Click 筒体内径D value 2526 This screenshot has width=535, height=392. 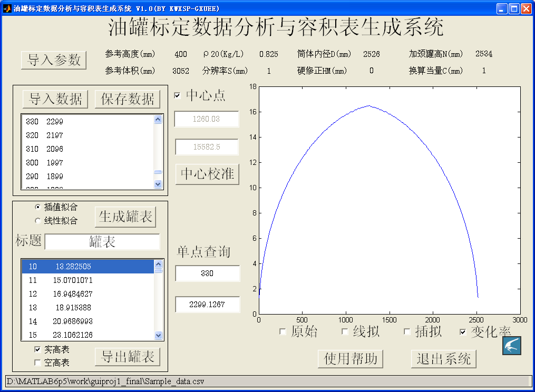371,54
